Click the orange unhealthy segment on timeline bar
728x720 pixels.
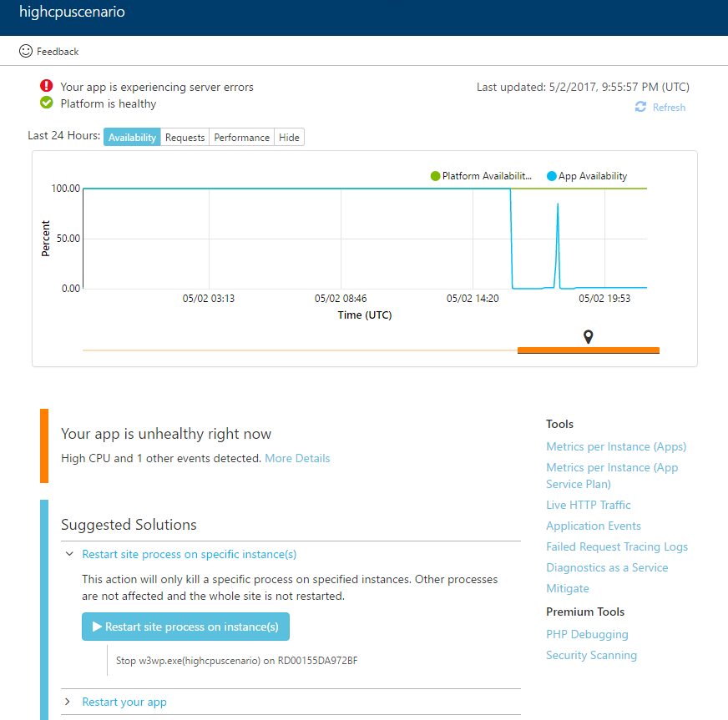click(551, 350)
